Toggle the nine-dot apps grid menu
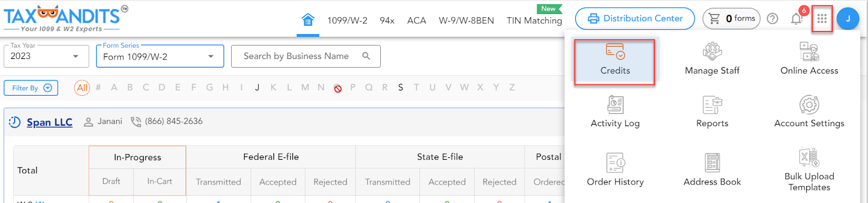The height and width of the screenshot is (203, 868). coord(822,19)
